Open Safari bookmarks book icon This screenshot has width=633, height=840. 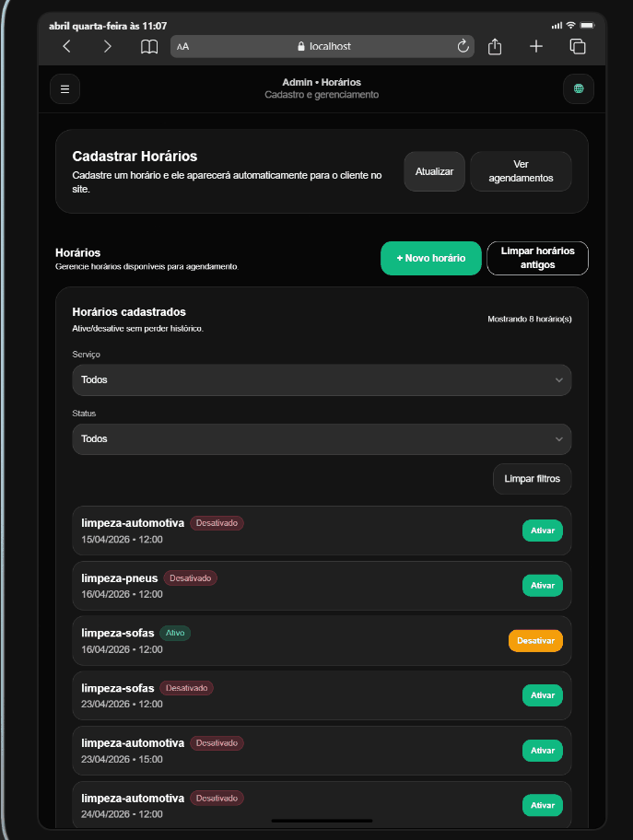click(x=149, y=46)
